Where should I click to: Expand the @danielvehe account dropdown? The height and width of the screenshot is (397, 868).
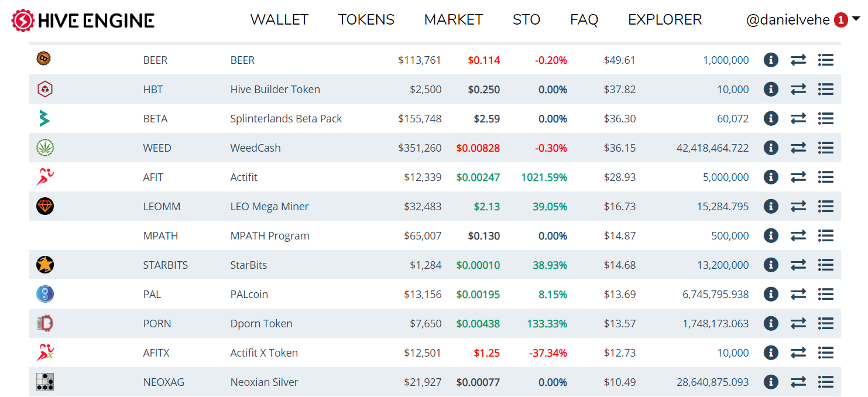(x=803, y=20)
